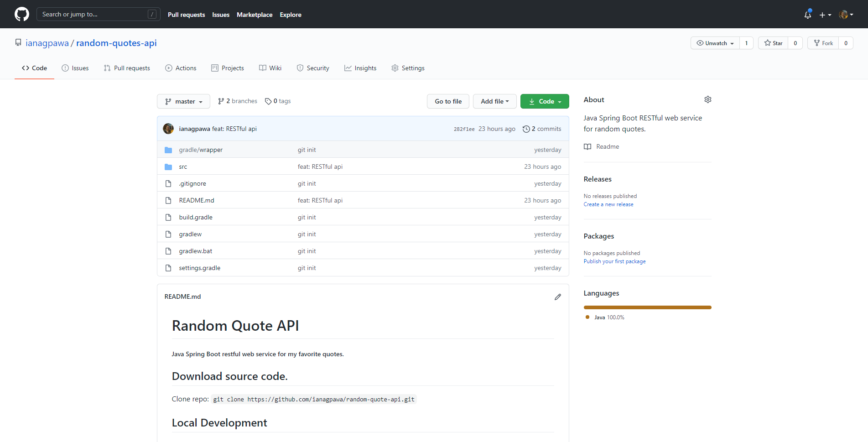Image resolution: width=868 pixels, height=442 pixels.
Task: Click the .gitignore file icon
Action: (168, 183)
